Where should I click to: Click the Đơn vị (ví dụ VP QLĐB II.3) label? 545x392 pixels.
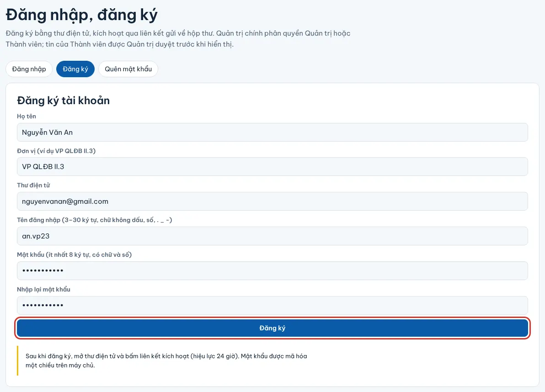56,151
